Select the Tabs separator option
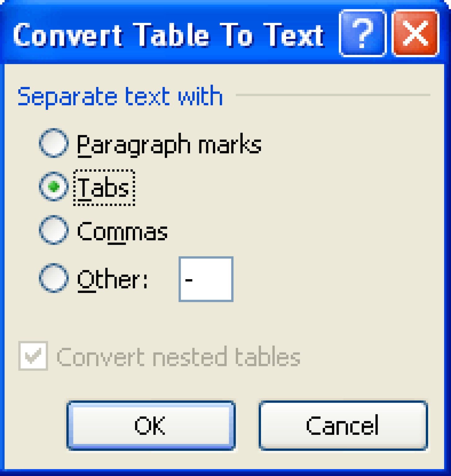Screen dimensions: 451x476 pyautogui.click(x=53, y=187)
